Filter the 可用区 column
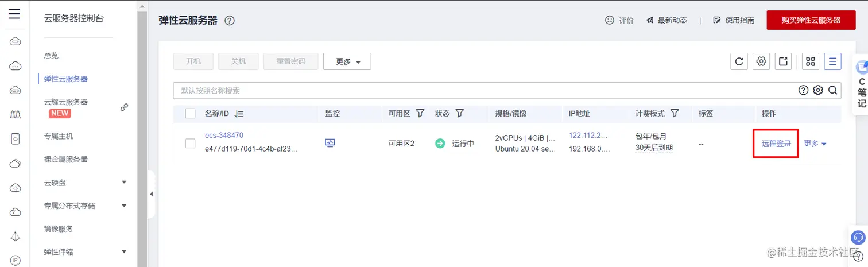This screenshot has height=267, width=868. pyautogui.click(x=420, y=113)
